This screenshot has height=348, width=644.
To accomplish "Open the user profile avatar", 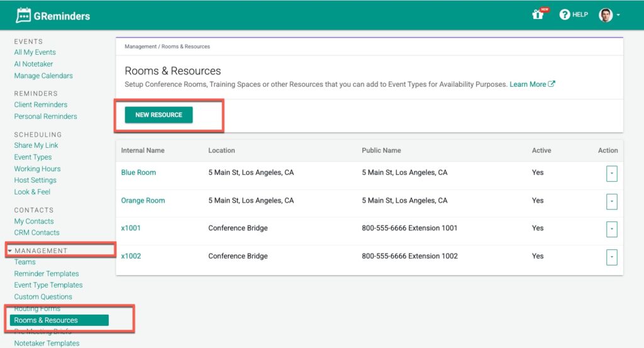I will coord(605,15).
